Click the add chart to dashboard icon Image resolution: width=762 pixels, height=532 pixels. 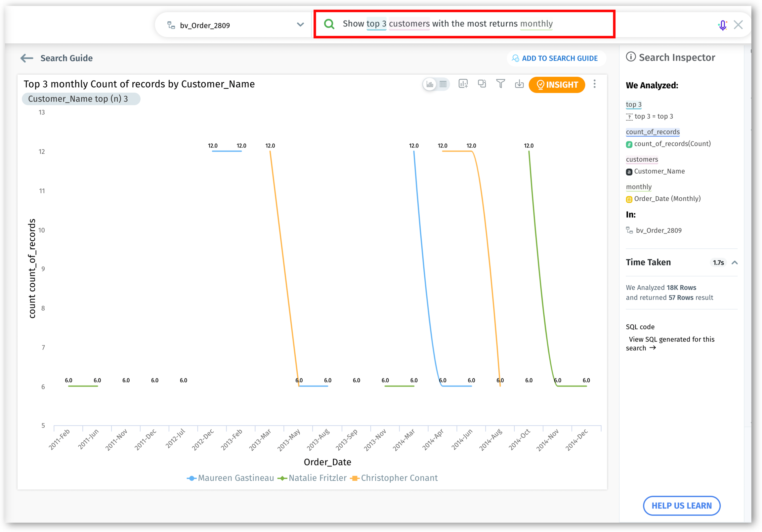coord(463,84)
